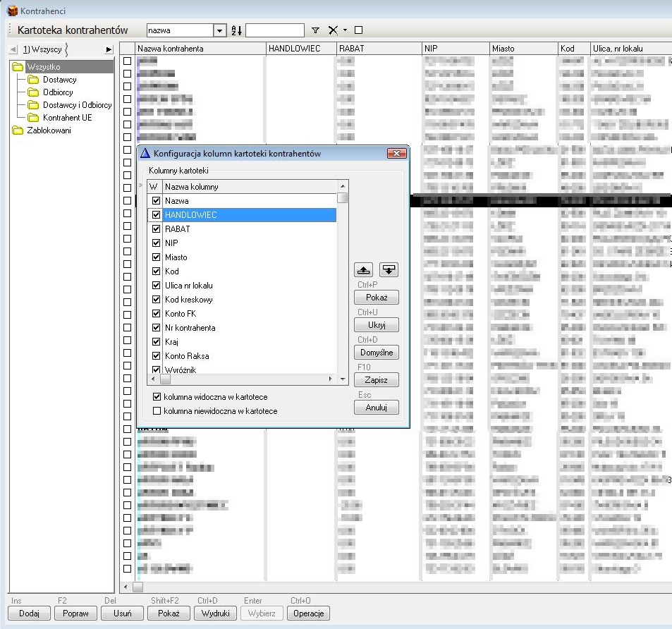This screenshot has width=672, height=629.
Task: Open the 'nazwa' search field dropdown
Action: 219,30
